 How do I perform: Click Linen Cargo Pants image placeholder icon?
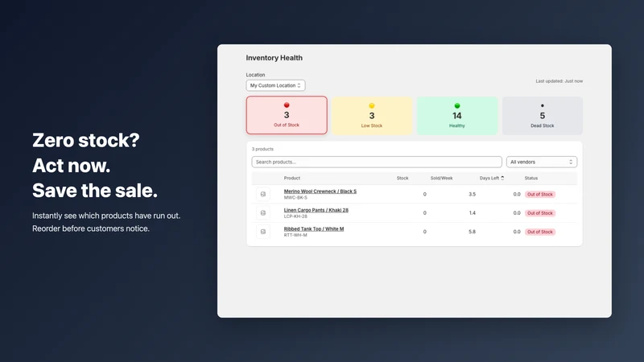tap(263, 213)
